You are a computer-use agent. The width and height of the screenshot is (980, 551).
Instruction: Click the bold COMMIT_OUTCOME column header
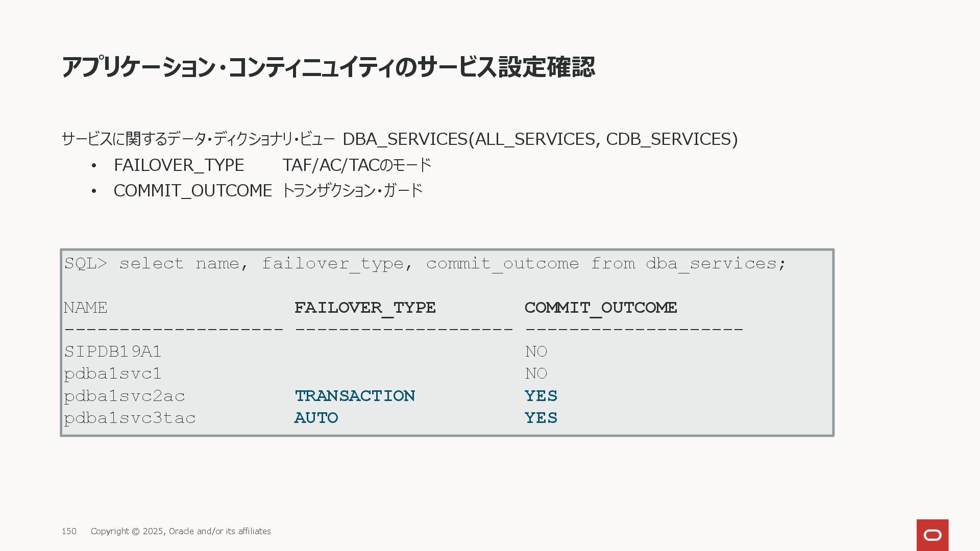(601, 308)
